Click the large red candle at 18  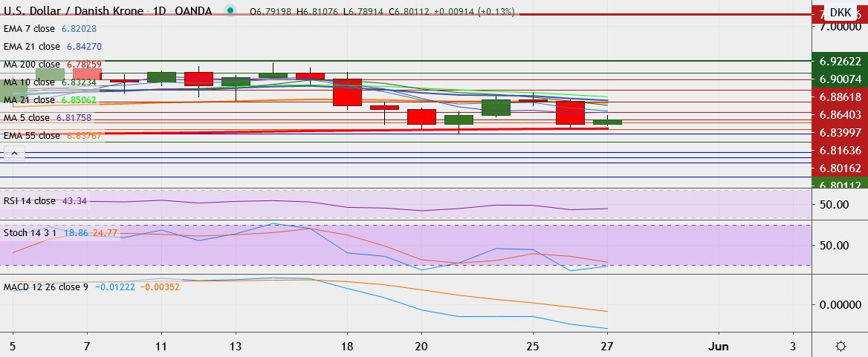(x=347, y=92)
